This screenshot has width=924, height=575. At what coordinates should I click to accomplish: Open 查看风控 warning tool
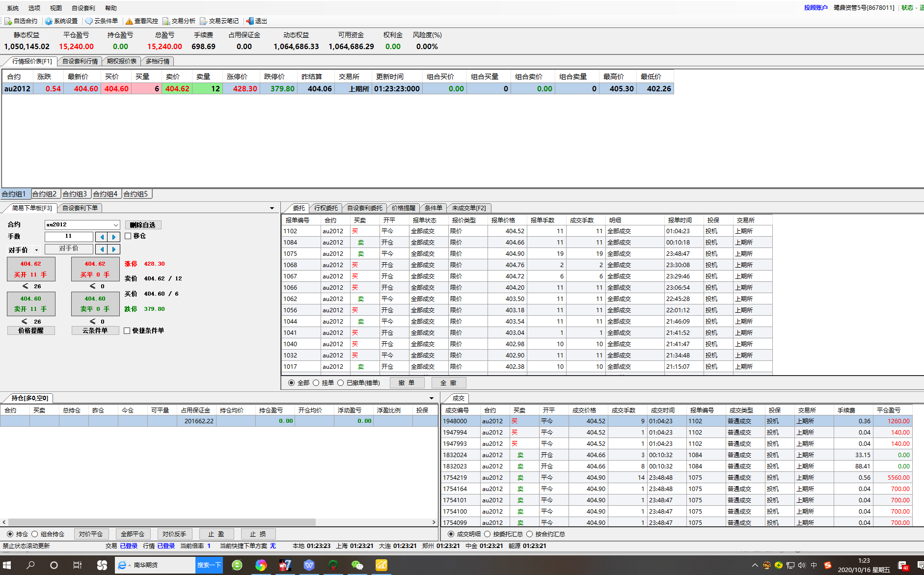pyautogui.click(x=142, y=21)
